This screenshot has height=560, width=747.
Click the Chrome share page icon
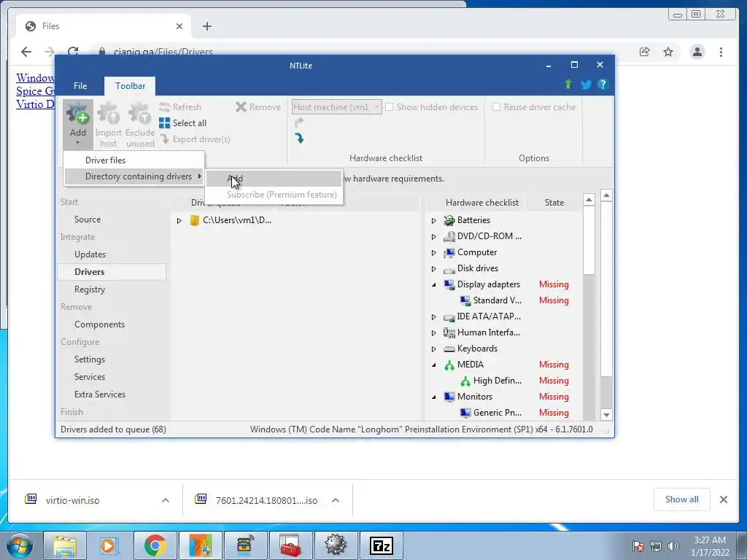click(x=645, y=52)
